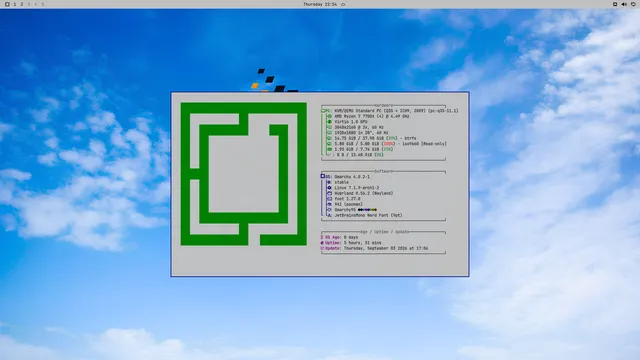Open the volume speaker icon in tray
640x360 pixels.
pos(624,4)
